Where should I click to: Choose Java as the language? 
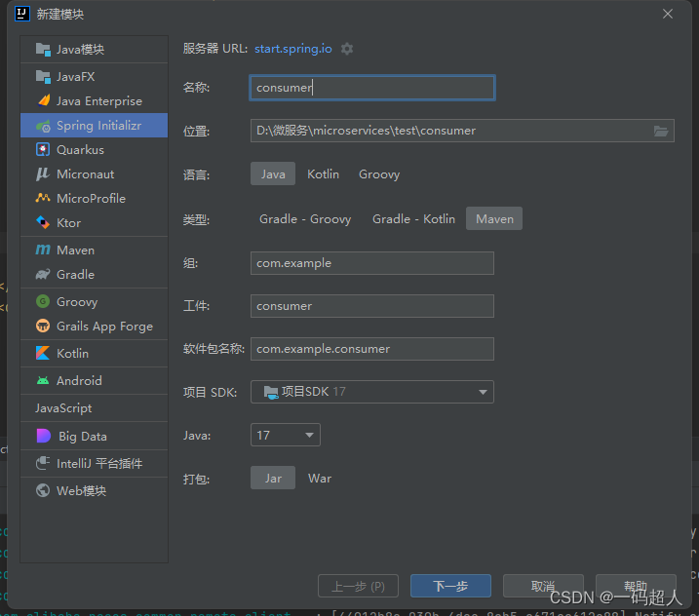pos(273,173)
